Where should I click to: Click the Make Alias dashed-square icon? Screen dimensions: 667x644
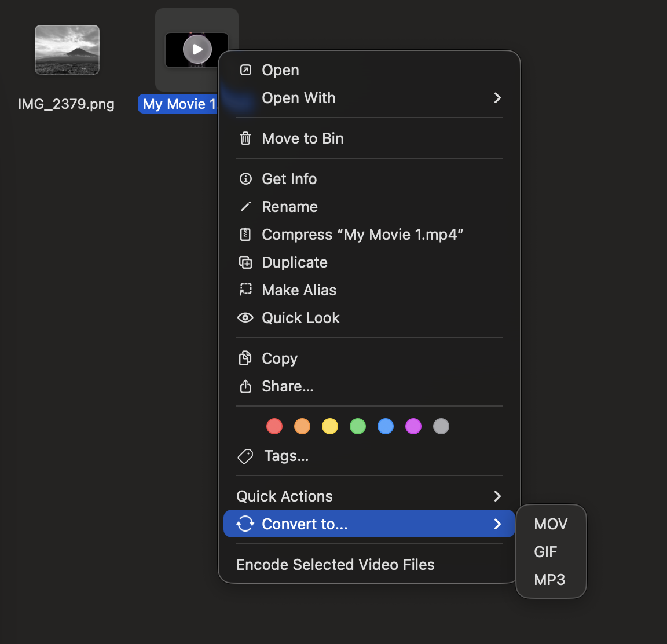[245, 290]
